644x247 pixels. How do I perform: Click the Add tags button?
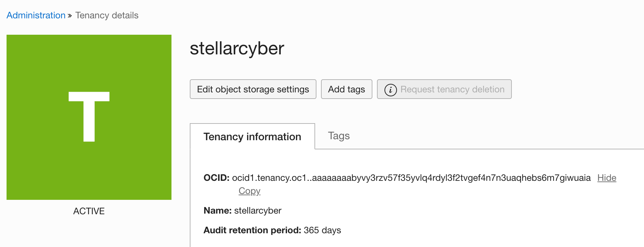pos(346,89)
